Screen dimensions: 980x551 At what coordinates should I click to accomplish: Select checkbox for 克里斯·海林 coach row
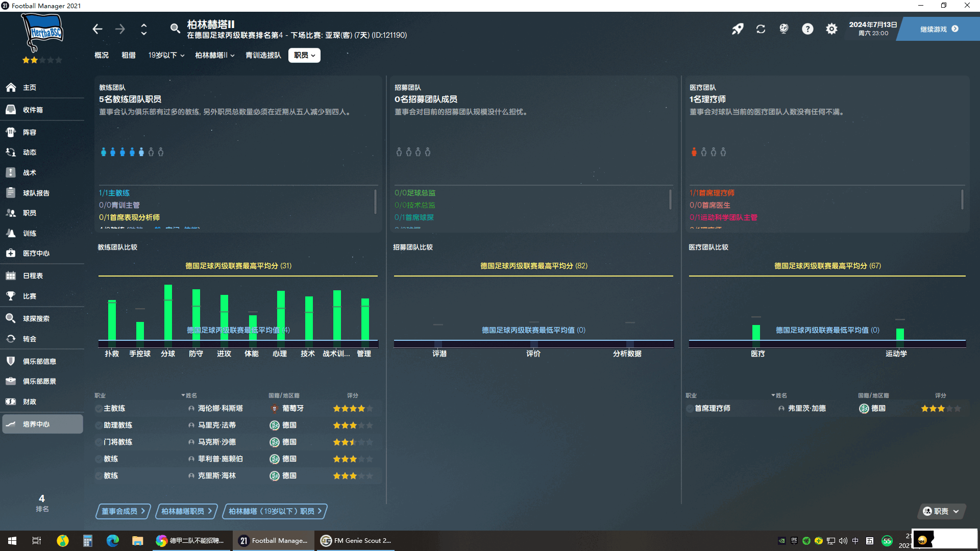point(99,476)
